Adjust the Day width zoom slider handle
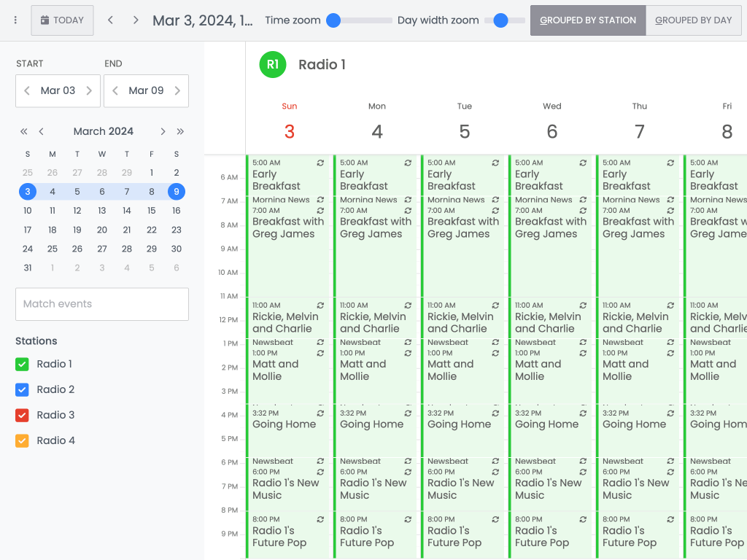 pos(500,20)
